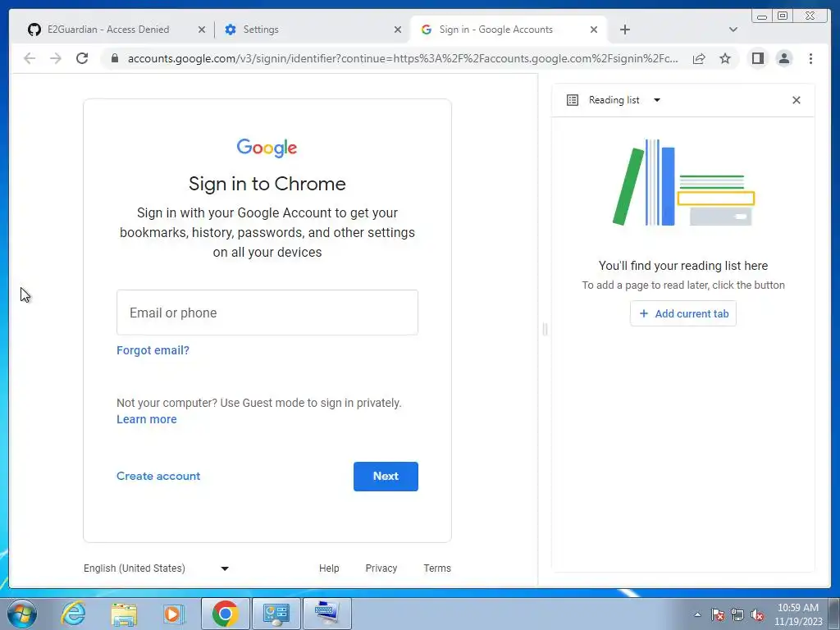The height and width of the screenshot is (630, 840).
Task: Bookmark this tab with the star icon
Action: tap(725, 58)
